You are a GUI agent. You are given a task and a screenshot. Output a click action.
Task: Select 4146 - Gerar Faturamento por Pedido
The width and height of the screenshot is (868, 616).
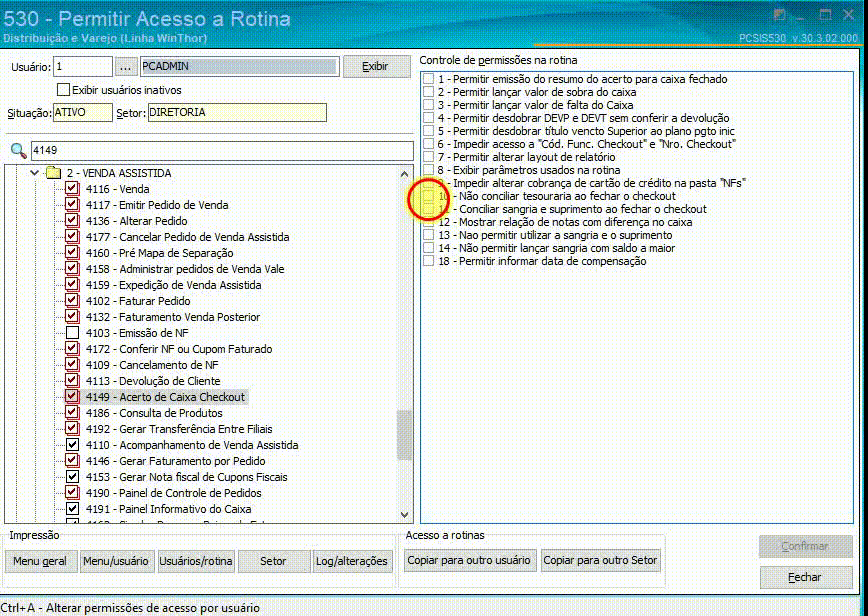point(175,461)
